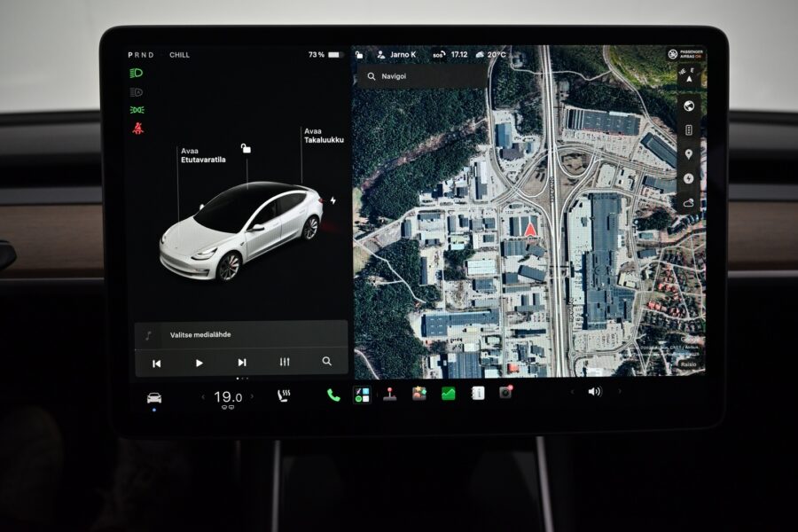Open driver profile Jarno K
798x532 pixels.
(396, 54)
